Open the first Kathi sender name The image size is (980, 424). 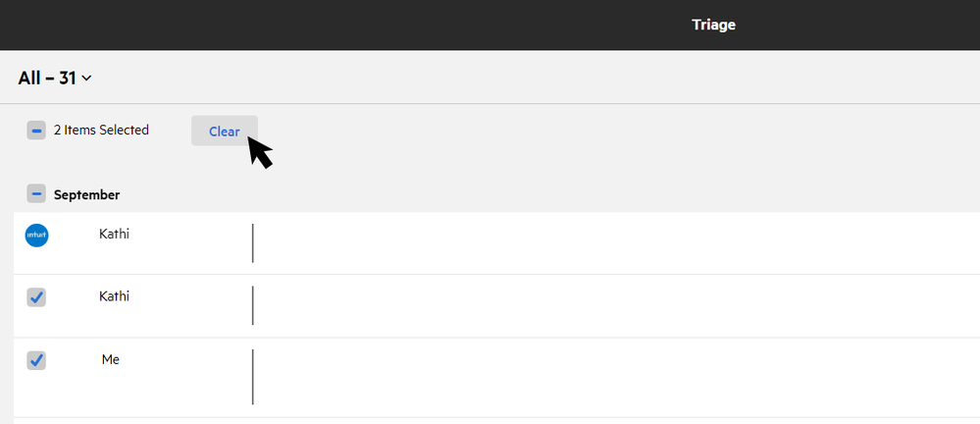pos(114,234)
